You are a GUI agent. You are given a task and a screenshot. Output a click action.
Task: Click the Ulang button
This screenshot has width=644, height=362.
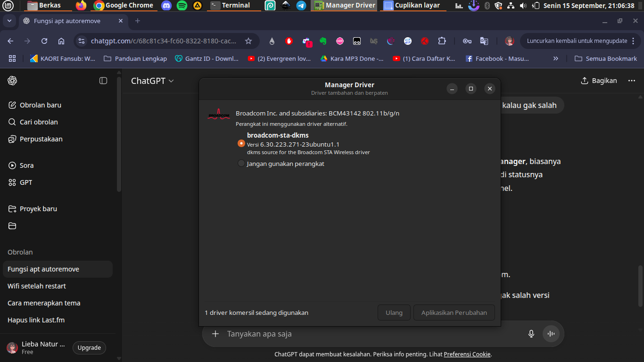point(394,313)
